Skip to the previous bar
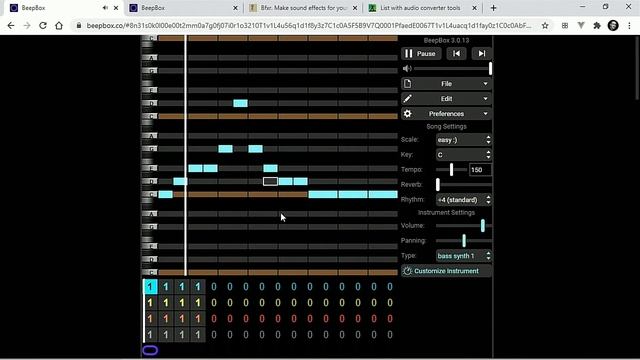 click(456, 53)
